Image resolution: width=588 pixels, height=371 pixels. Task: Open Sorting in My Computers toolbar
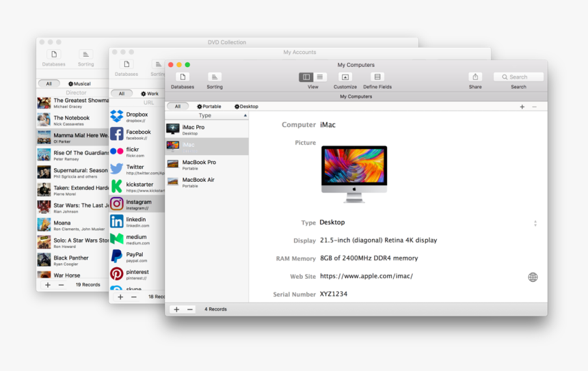pos(215,77)
